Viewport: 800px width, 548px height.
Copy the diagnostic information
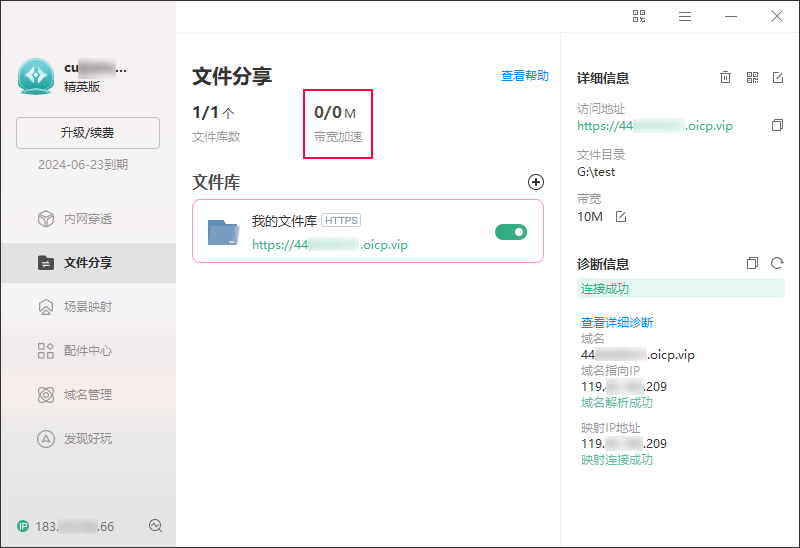tap(752, 264)
